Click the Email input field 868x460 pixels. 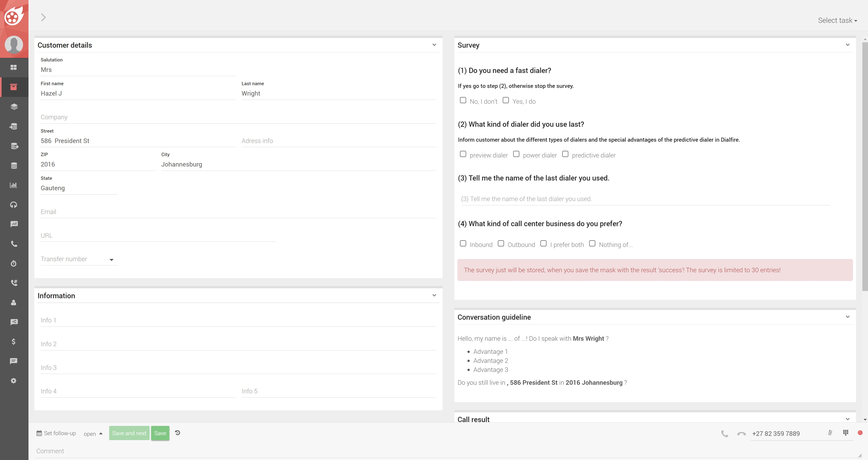tap(238, 212)
